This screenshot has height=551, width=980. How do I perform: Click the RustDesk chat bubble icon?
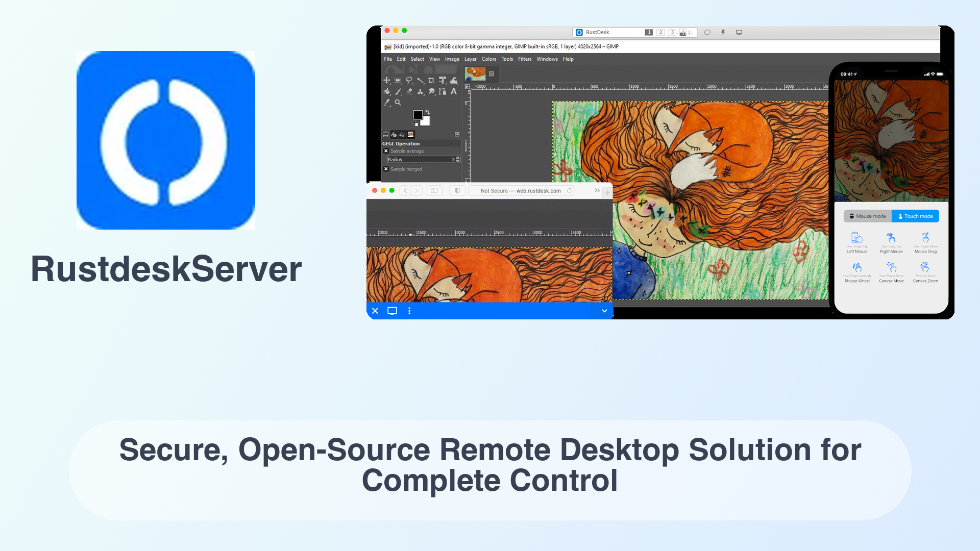707,32
